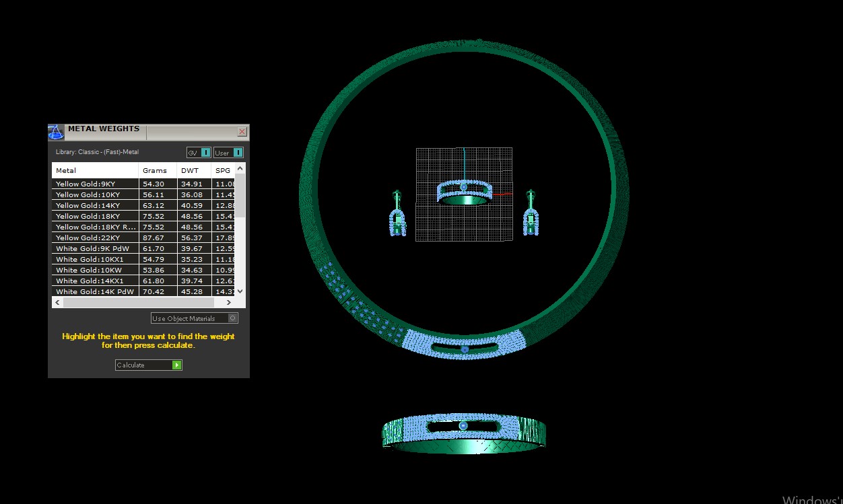
Task: Click the table's scroll-right arrow
Action: tap(229, 302)
